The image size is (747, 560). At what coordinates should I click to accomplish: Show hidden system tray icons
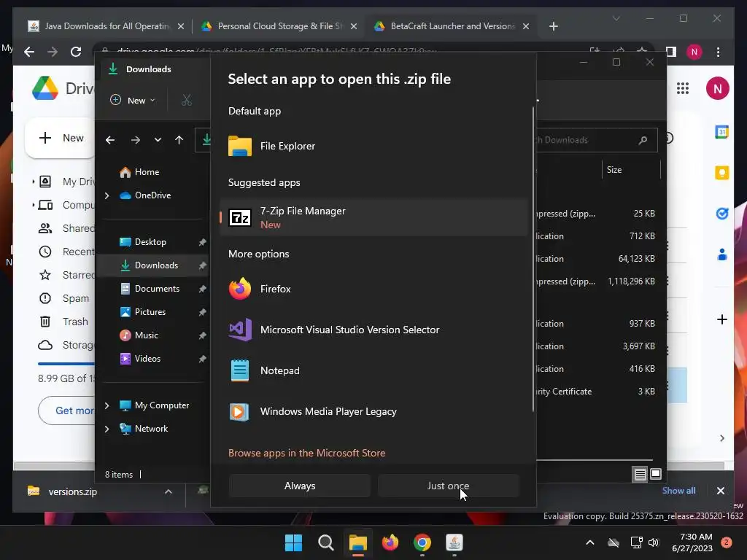pyautogui.click(x=589, y=542)
